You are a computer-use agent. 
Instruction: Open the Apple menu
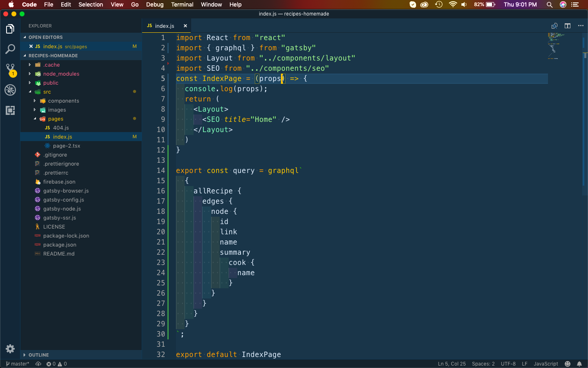11,4
